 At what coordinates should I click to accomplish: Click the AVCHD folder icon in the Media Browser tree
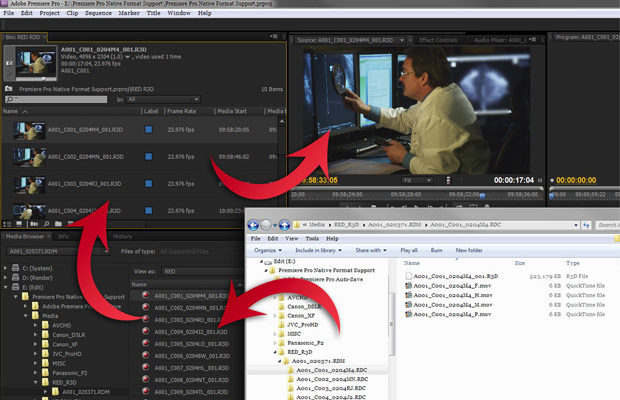45,325
